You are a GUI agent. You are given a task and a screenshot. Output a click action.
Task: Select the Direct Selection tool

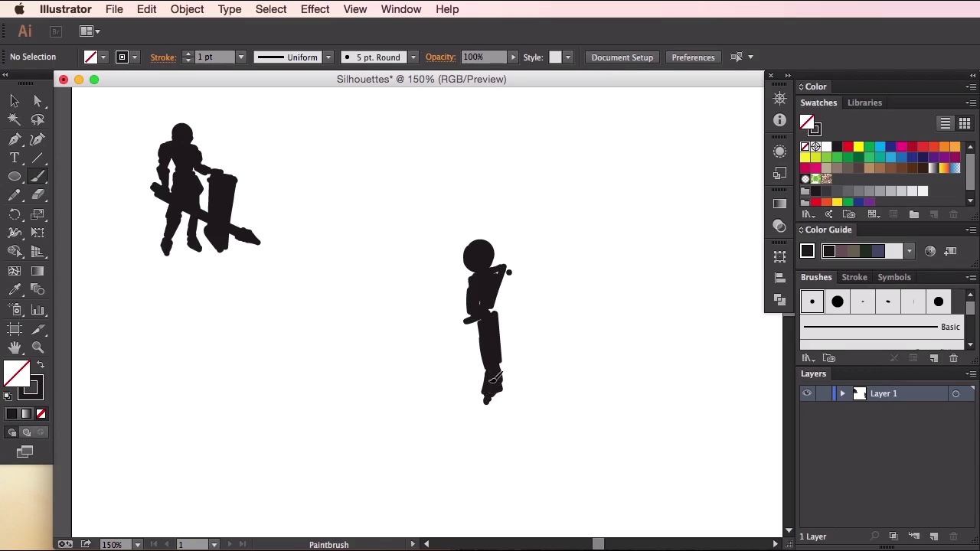click(x=38, y=100)
